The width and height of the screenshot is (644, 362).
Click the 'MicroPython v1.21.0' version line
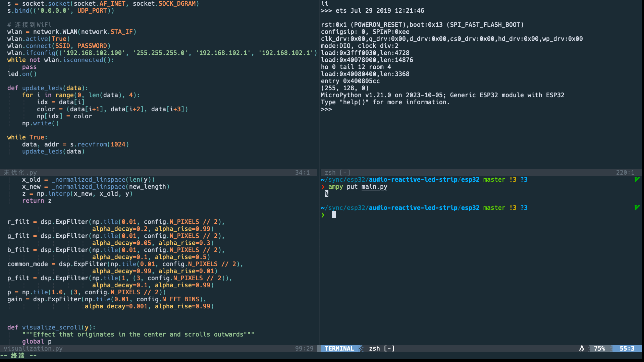pos(443,95)
